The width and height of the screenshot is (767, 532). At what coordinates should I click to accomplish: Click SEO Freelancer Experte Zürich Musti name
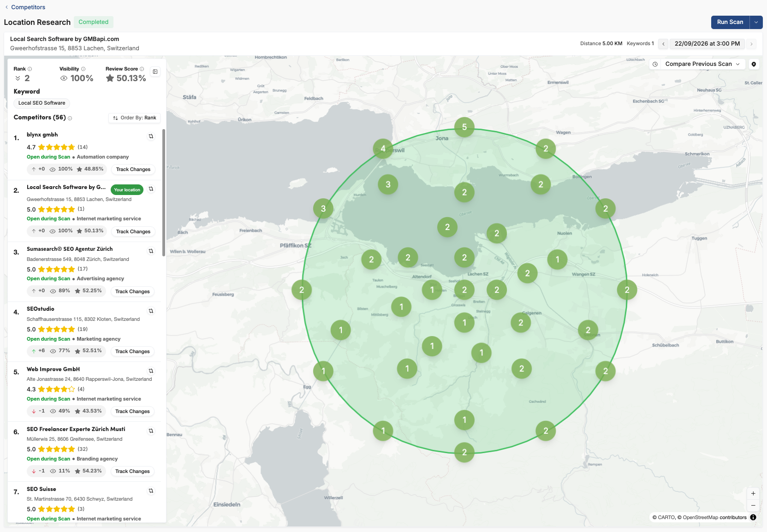pos(76,429)
